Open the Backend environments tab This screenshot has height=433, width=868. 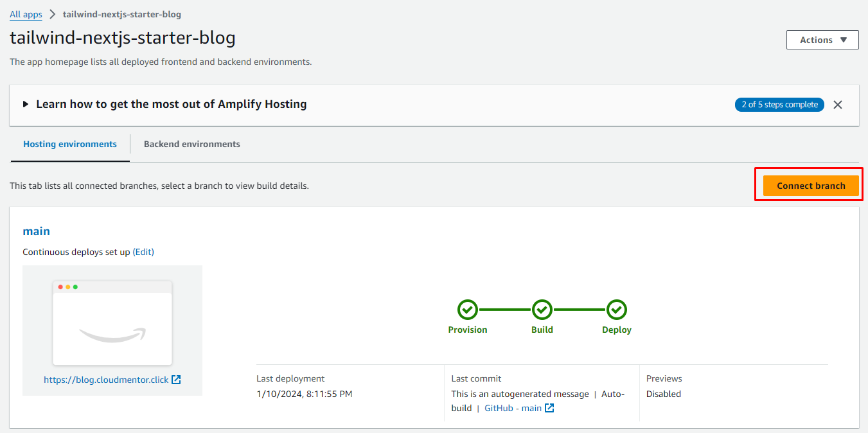[x=191, y=144]
